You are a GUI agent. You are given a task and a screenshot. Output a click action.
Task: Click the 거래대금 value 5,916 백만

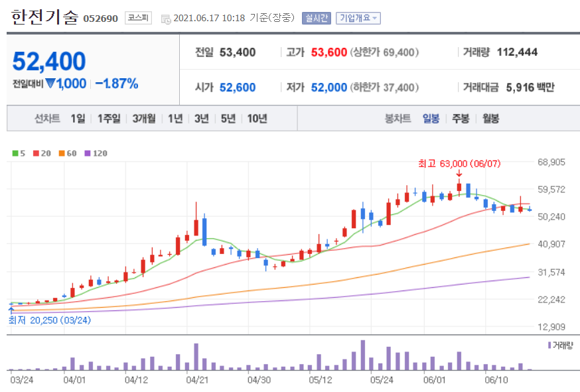[x=530, y=88]
